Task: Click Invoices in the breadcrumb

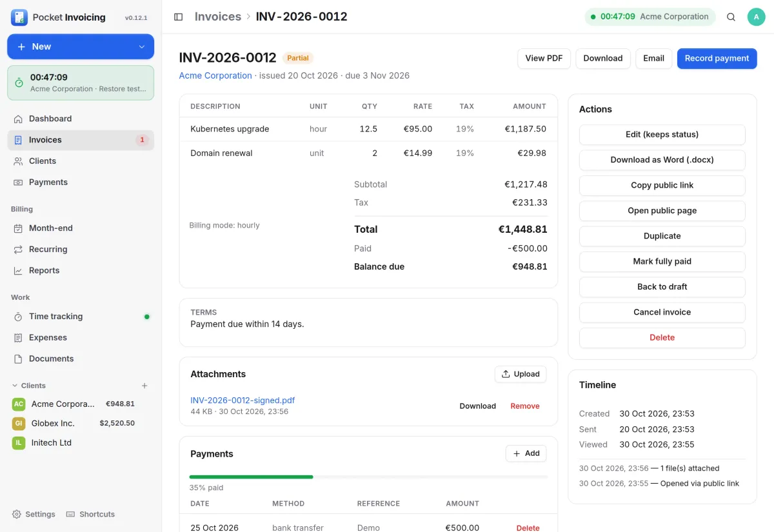Action: [218, 17]
